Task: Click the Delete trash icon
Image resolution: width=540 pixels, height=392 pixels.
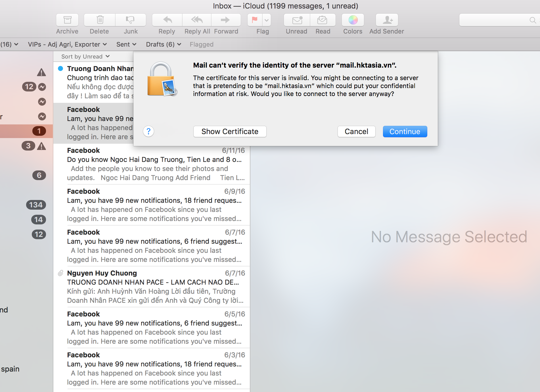Action: pos(100,20)
